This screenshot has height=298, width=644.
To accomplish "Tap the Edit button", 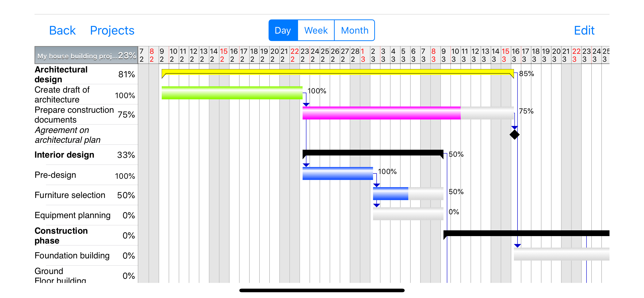I will (584, 30).
